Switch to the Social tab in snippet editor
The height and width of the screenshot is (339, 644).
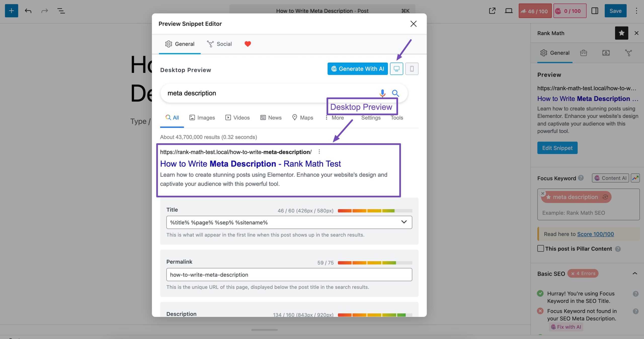[x=219, y=44]
